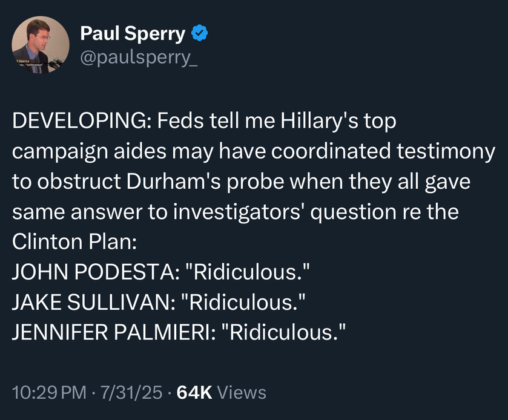Open the Paul Sperry display name link
The height and width of the screenshot is (420, 508).
click(133, 33)
